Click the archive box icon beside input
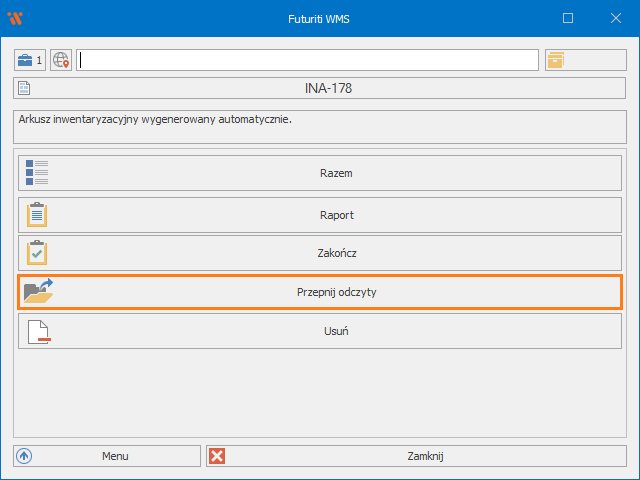The height and width of the screenshot is (480, 640). tap(555, 60)
